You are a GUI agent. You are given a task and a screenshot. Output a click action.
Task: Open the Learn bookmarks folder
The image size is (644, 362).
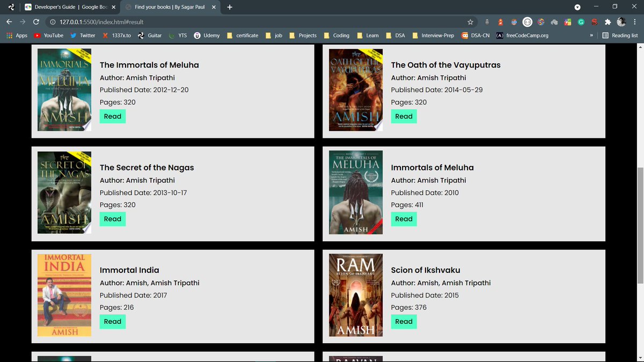[367, 35]
